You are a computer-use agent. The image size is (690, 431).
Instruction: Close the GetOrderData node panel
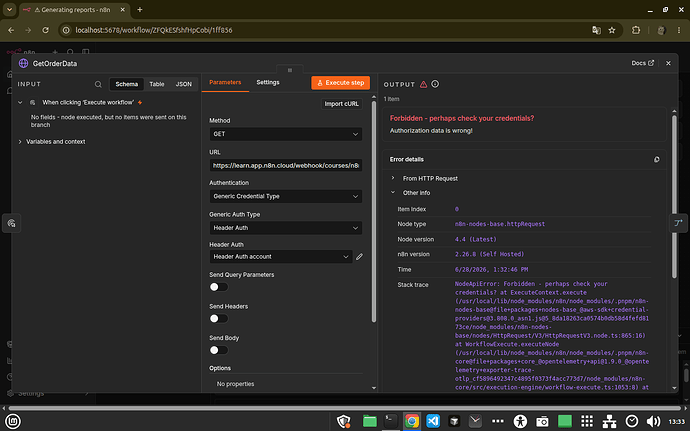(668, 63)
